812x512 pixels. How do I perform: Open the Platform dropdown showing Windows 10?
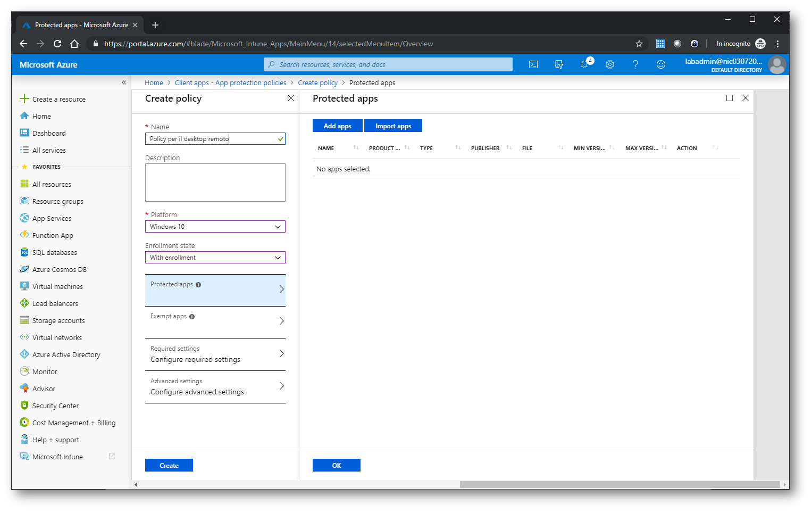pos(215,227)
